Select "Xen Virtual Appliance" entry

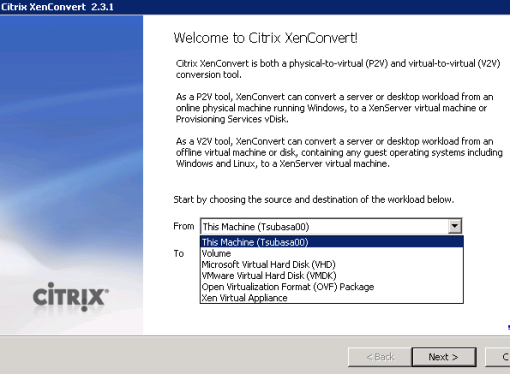pyautogui.click(x=332, y=298)
